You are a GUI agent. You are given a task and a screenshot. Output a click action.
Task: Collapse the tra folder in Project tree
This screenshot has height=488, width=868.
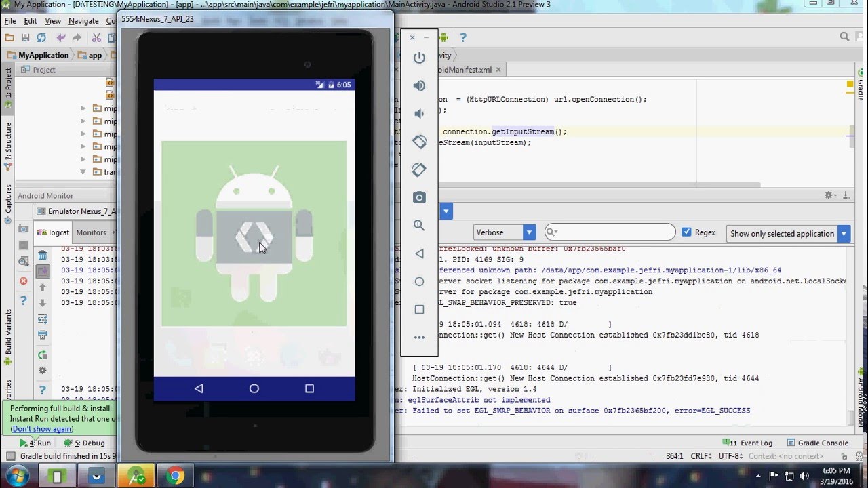(83, 172)
